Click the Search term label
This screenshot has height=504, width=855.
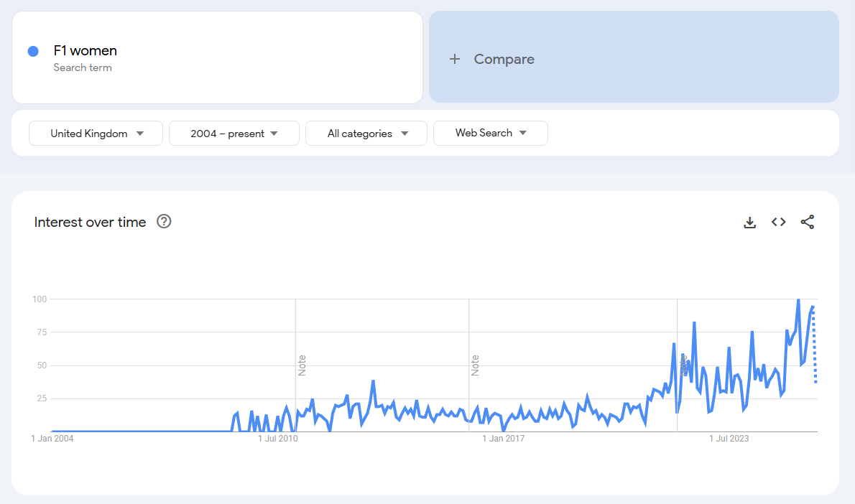click(x=83, y=67)
